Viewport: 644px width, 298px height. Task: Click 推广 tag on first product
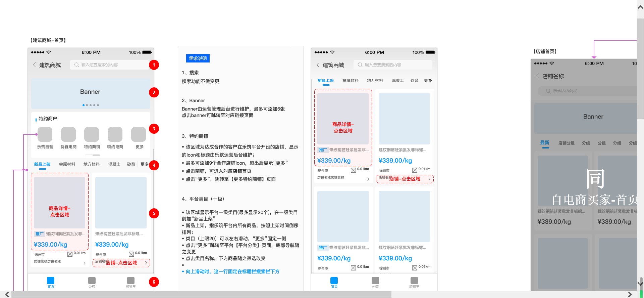coord(39,234)
